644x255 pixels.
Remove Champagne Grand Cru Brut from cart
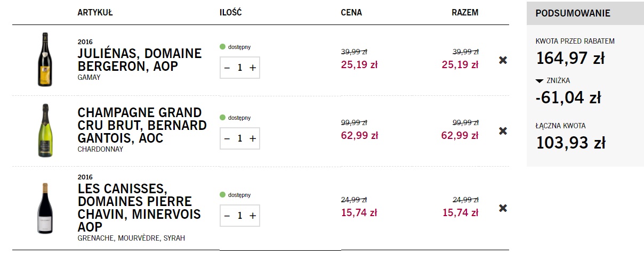(503, 131)
